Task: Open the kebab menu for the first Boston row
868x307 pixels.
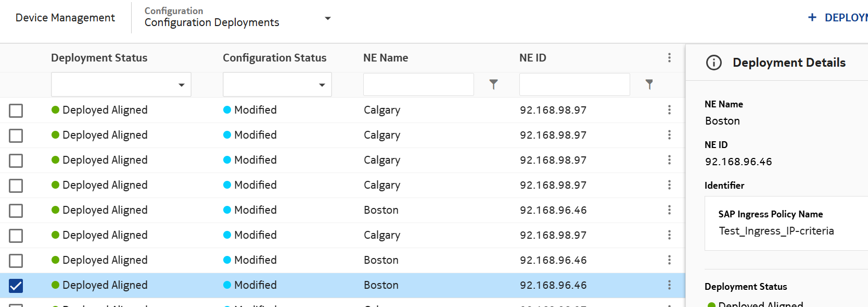Action: [669, 210]
